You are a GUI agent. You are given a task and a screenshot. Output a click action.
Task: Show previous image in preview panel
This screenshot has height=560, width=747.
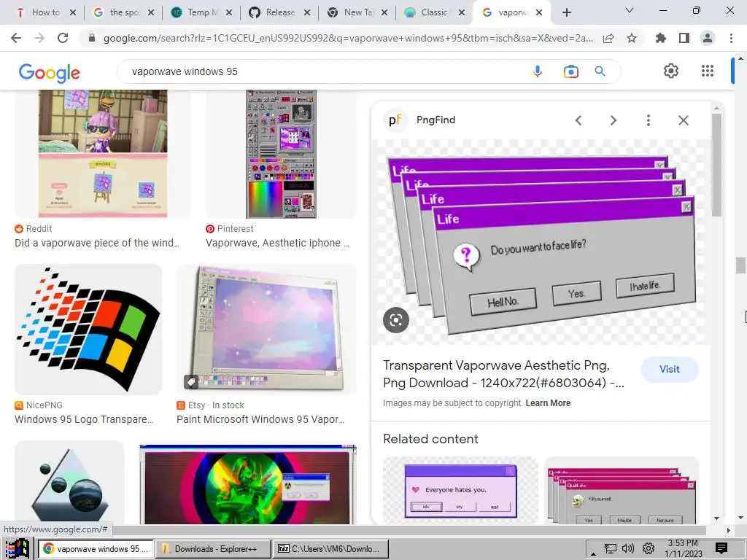578,120
